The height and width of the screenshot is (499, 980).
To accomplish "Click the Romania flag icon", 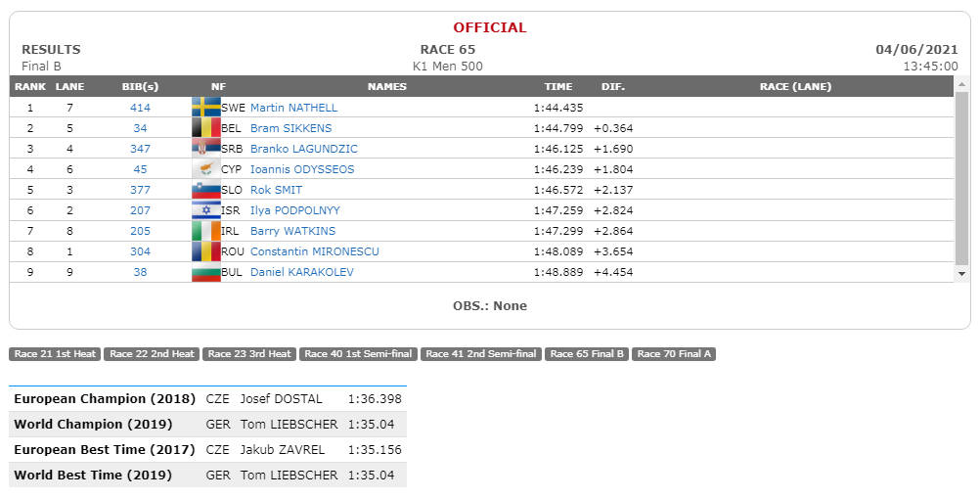I will pos(206,251).
